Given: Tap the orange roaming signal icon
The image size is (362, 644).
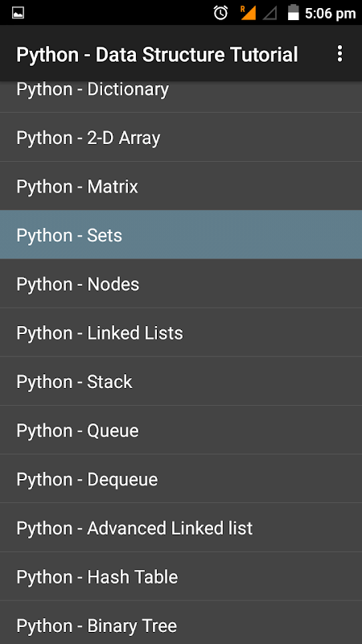Looking at the screenshot, I should 248,13.
